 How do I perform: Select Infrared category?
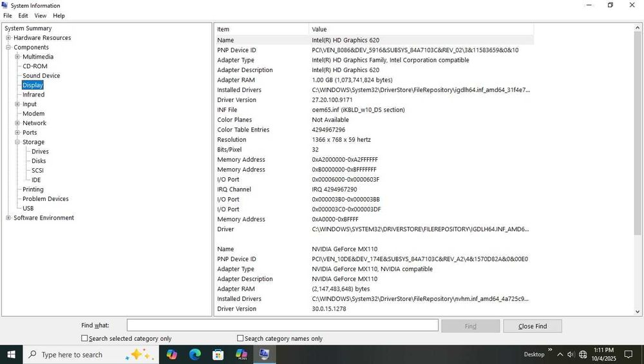33,95
